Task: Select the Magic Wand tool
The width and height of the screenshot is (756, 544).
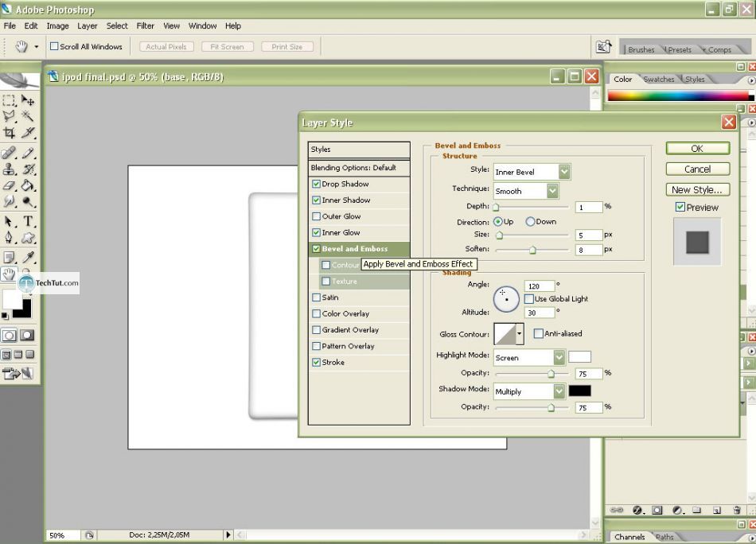Action: (x=28, y=115)
